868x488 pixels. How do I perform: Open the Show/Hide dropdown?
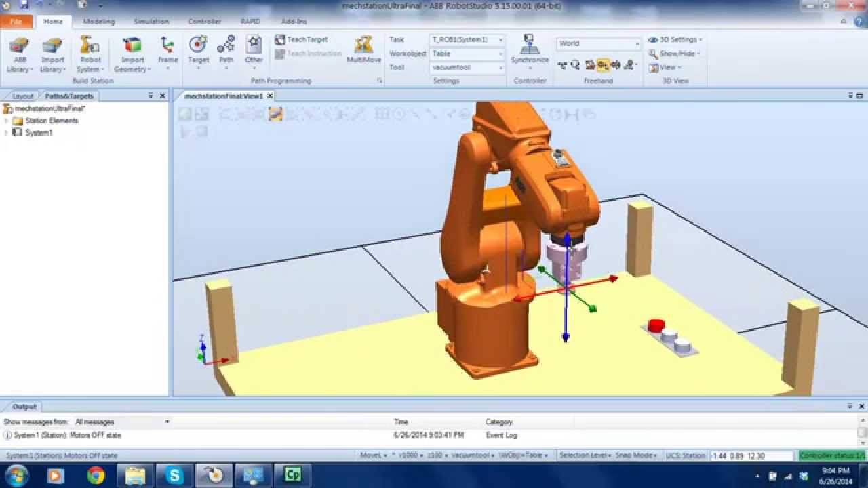click(674, 54)
